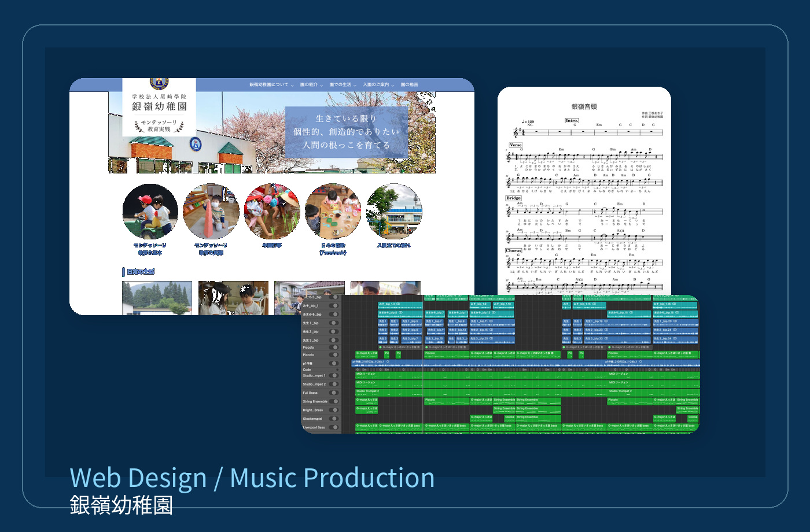This screenshot has width=810, height=532.
Task: Click the Bridge section label in the score
Action: [x=514, y=198]
